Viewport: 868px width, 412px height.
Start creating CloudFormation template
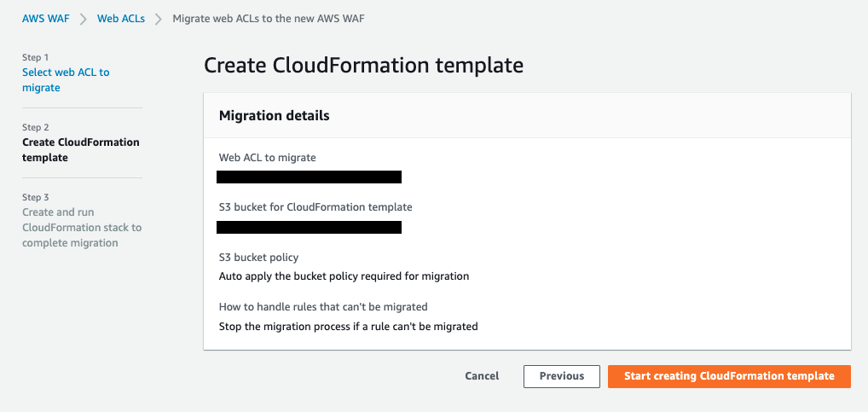click(729, 376)
